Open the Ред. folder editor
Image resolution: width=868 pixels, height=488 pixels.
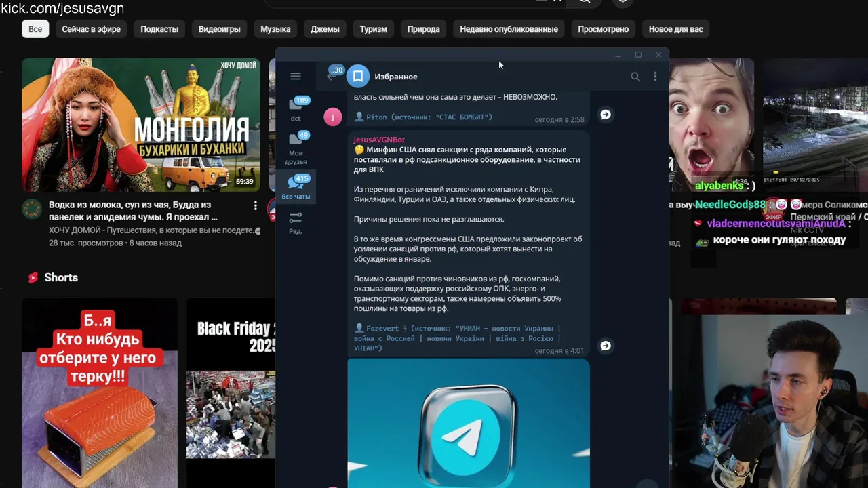tap(296, 223)
